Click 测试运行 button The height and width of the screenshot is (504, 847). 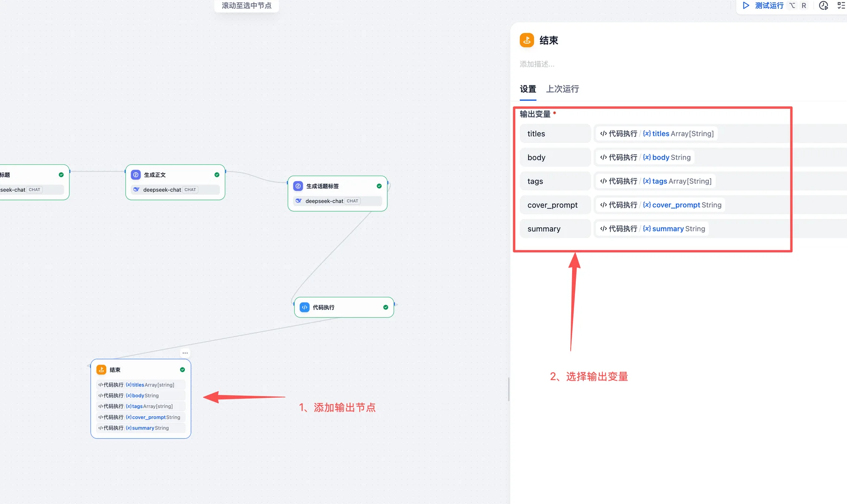(x=763, y=6)
